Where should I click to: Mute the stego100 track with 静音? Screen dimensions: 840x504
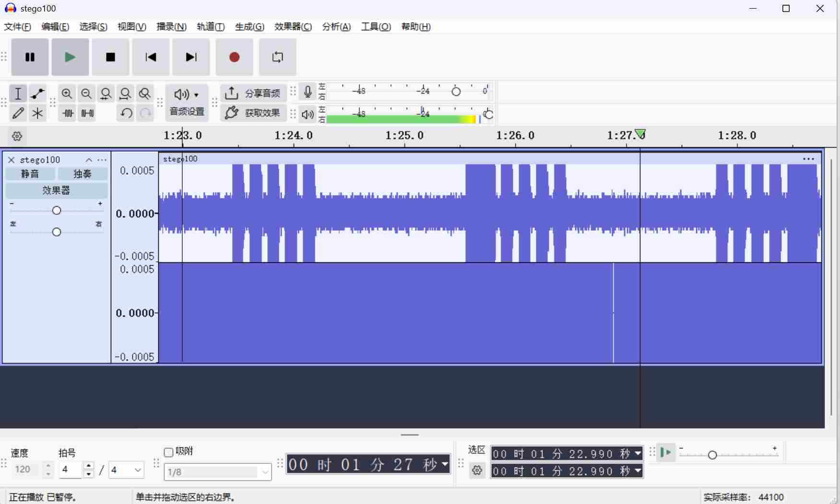tap(30, 174)
